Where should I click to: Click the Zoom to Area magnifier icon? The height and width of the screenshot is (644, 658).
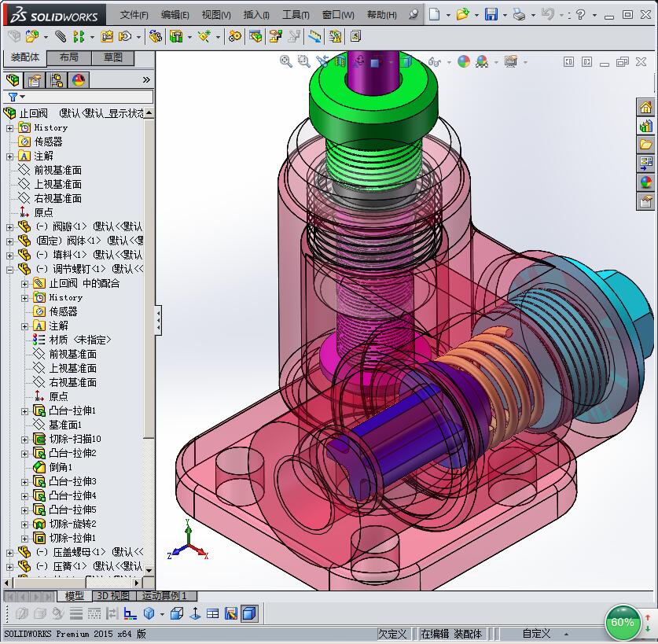[303, 61]
